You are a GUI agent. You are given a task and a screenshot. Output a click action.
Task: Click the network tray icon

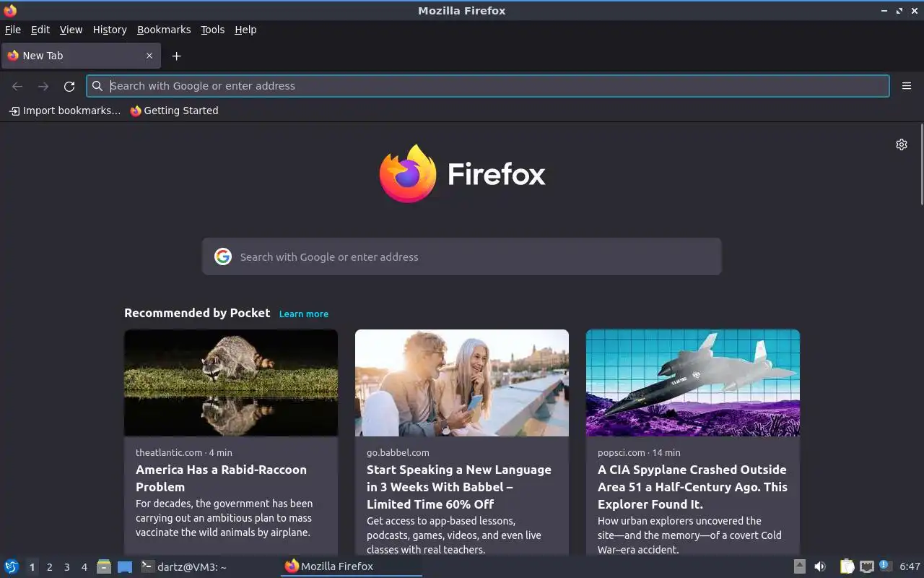867,566
